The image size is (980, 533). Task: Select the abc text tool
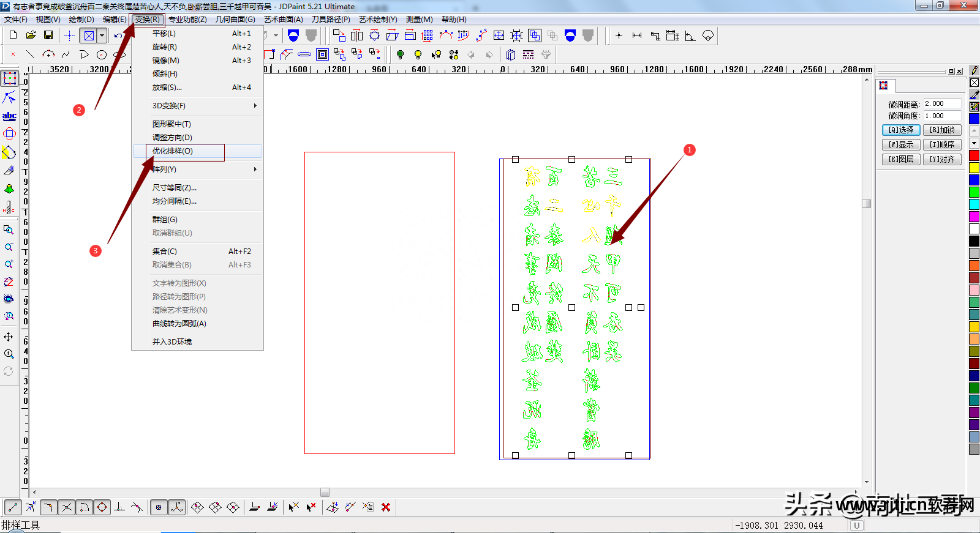[9, 116]
